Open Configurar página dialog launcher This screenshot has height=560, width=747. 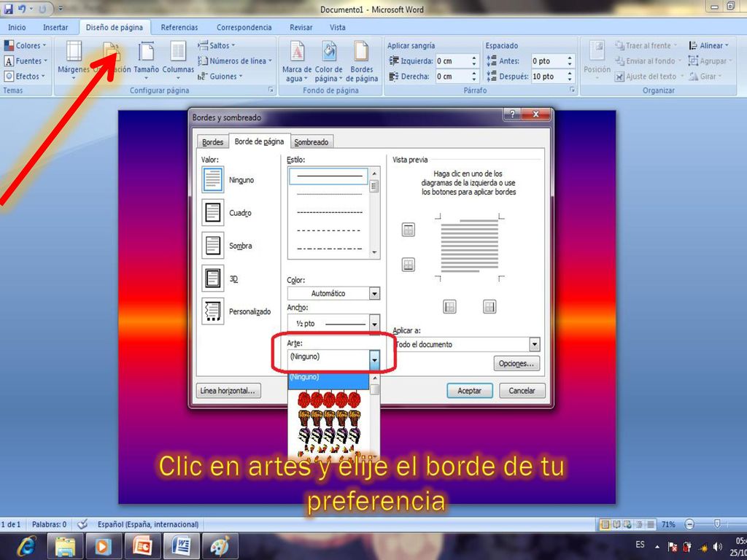(271, 90)
